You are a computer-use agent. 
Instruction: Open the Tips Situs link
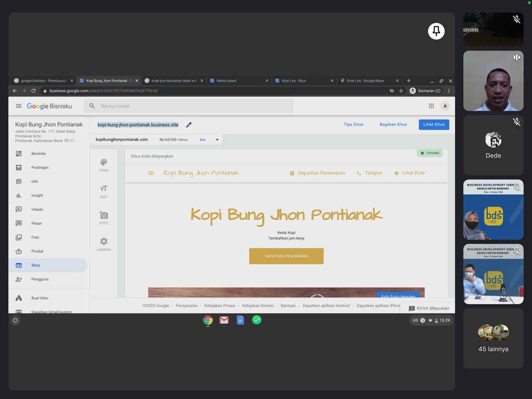(353, 124)
